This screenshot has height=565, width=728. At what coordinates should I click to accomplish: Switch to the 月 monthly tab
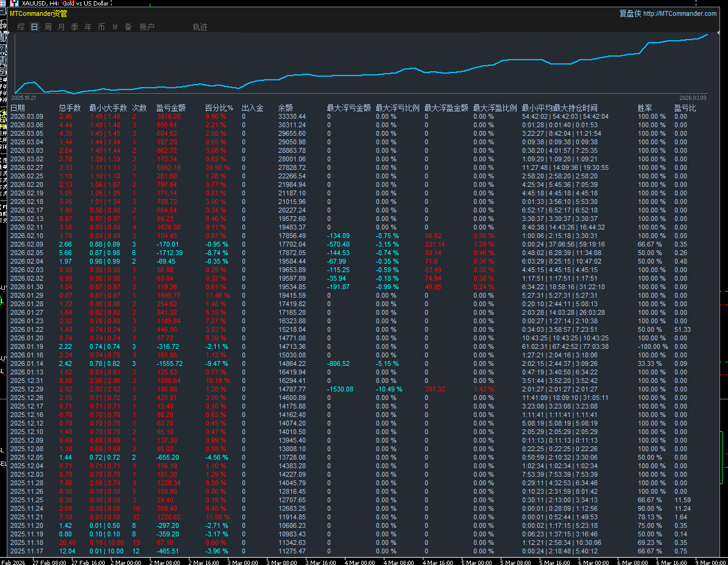click(x=61, y=27)
